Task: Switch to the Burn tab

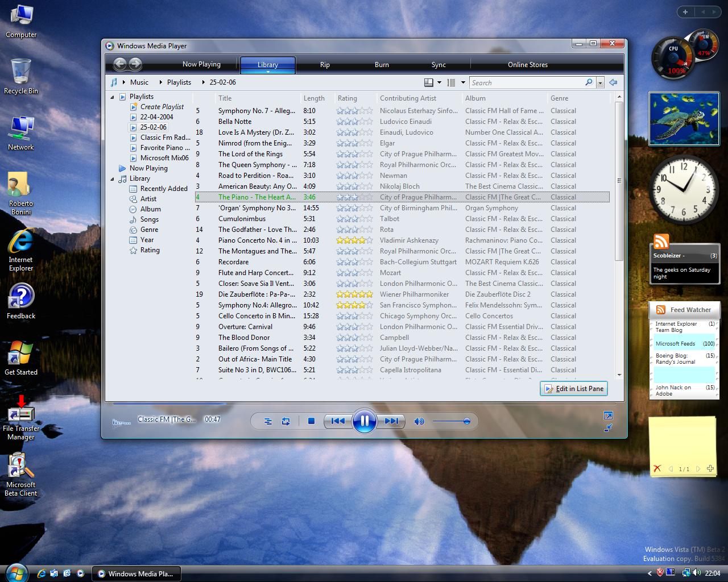Action: tap(382, 65)
